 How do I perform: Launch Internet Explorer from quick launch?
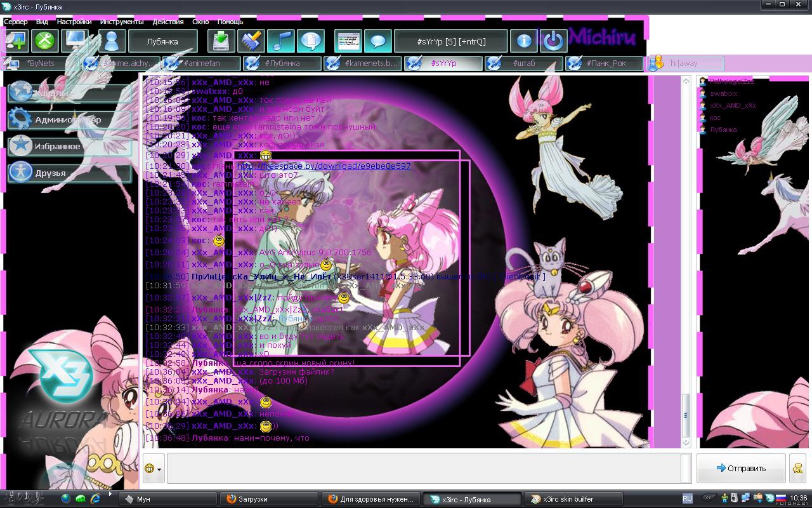tap(95, 499)
